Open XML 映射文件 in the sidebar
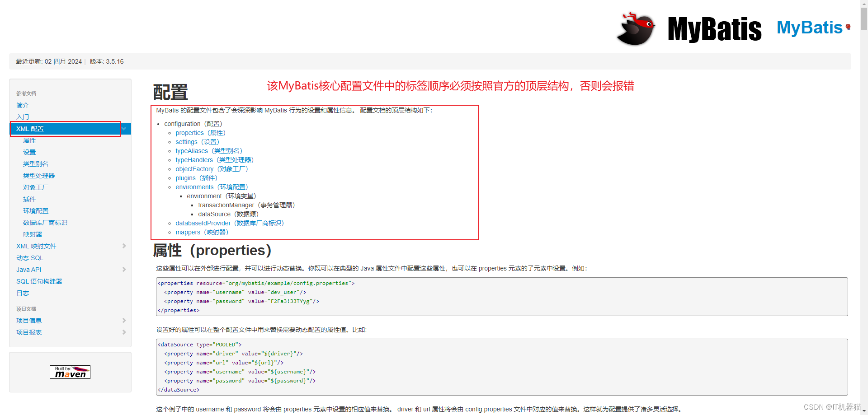868x415 pixels. 36,246
